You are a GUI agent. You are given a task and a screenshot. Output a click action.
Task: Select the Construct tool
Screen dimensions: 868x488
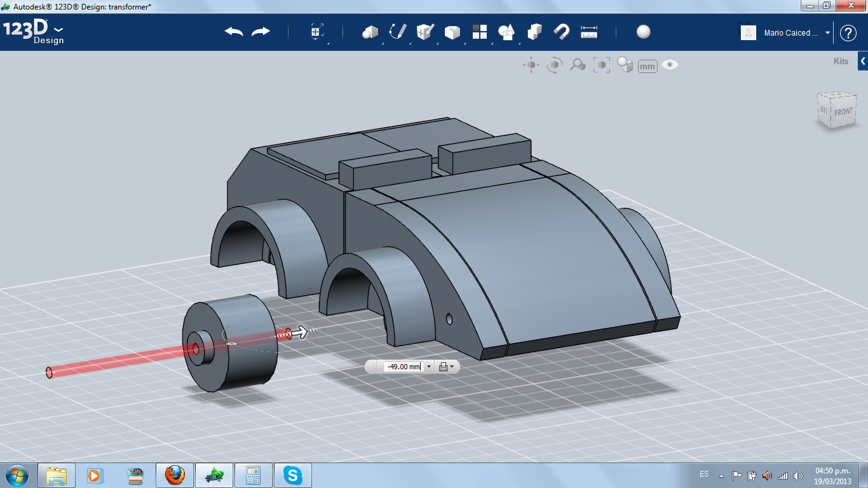[x=424, y=32]
